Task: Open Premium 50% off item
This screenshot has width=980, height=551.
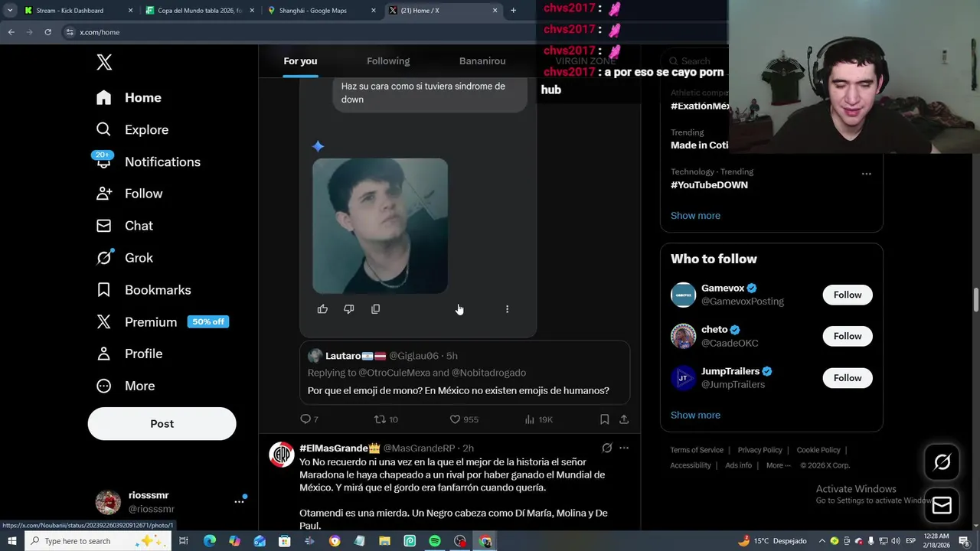Action: point(162,322)
